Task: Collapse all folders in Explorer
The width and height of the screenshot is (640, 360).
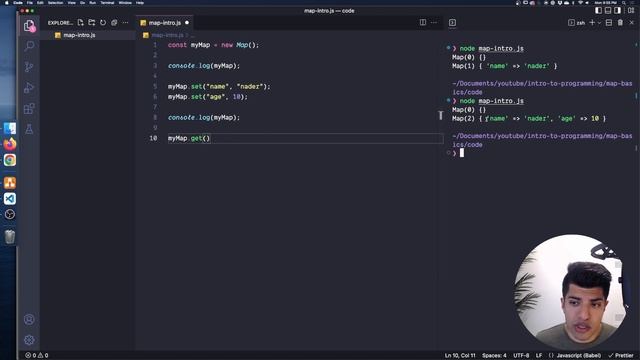Action: pos(114,22)
